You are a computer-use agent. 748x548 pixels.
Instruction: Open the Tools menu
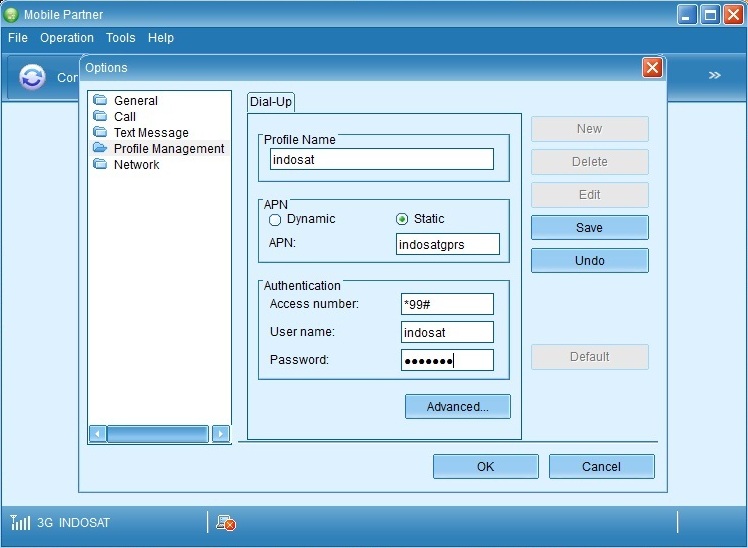[121, 38]
